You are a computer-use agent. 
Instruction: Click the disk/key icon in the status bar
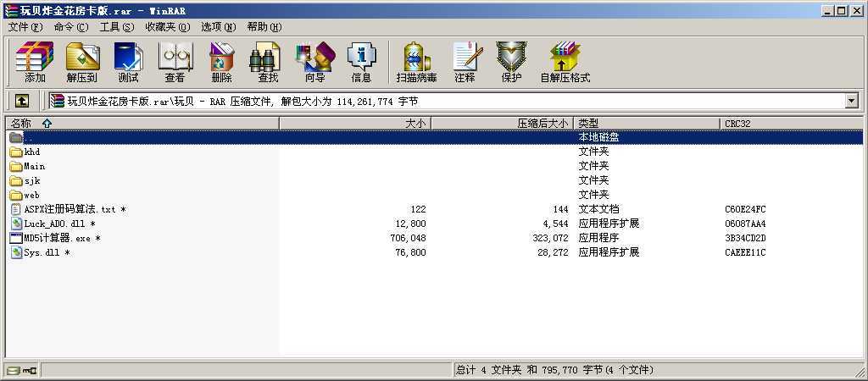point(21,370)
